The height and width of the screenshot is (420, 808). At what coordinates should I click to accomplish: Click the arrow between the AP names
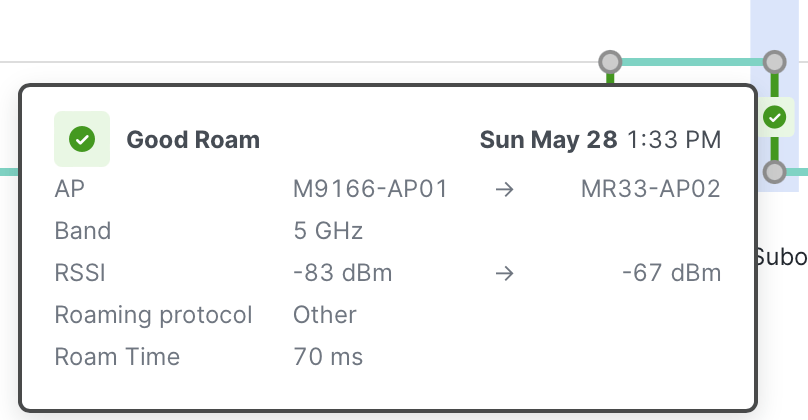pos(505,189)
